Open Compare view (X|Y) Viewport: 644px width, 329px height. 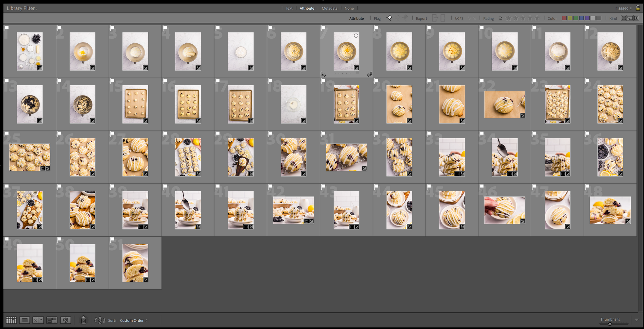click(38, 320)
